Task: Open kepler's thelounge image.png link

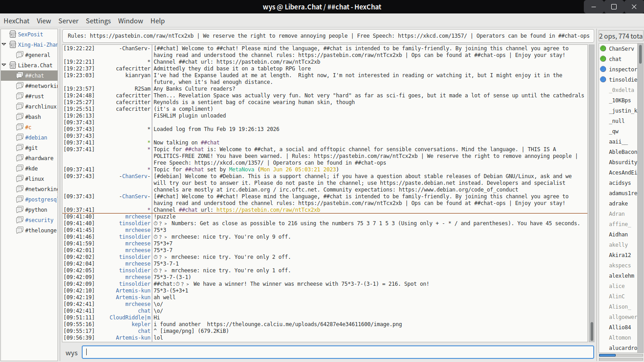Action: [304, 324]
